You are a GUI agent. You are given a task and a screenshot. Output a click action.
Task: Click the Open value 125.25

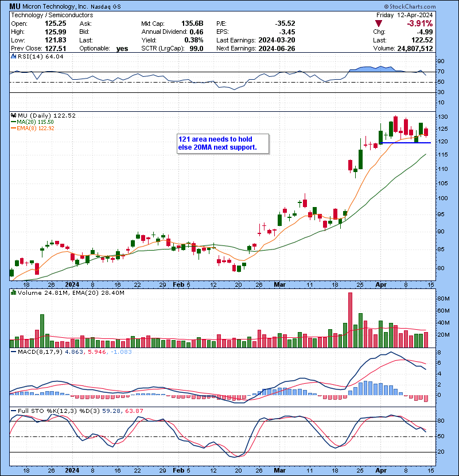tap(55, 24)
